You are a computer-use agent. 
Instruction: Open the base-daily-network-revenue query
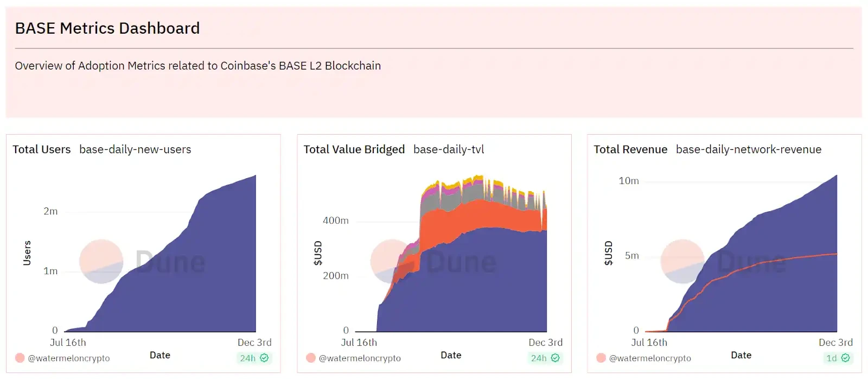click(749, 149)
